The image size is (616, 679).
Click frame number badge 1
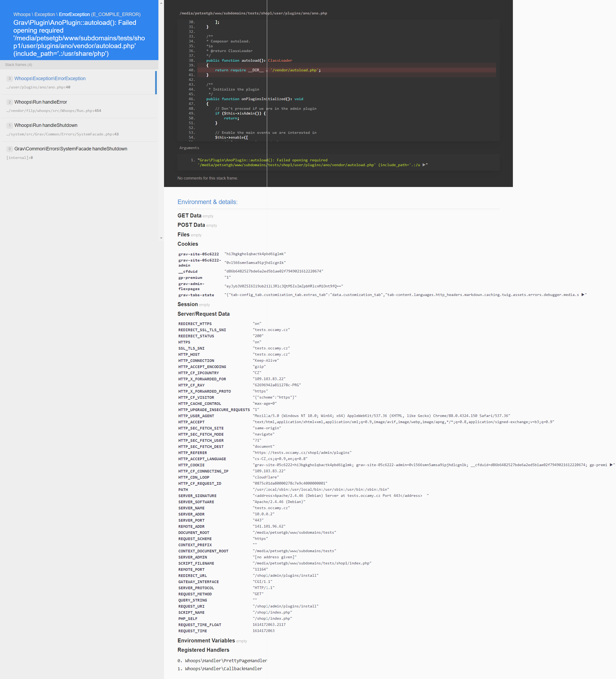pos(9,125)
